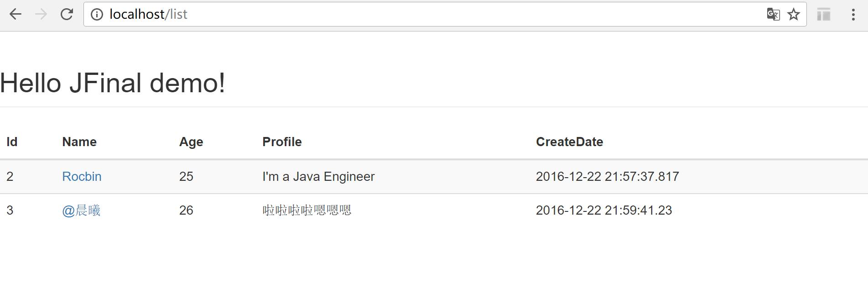Click the Name column header

coord(79,142)
